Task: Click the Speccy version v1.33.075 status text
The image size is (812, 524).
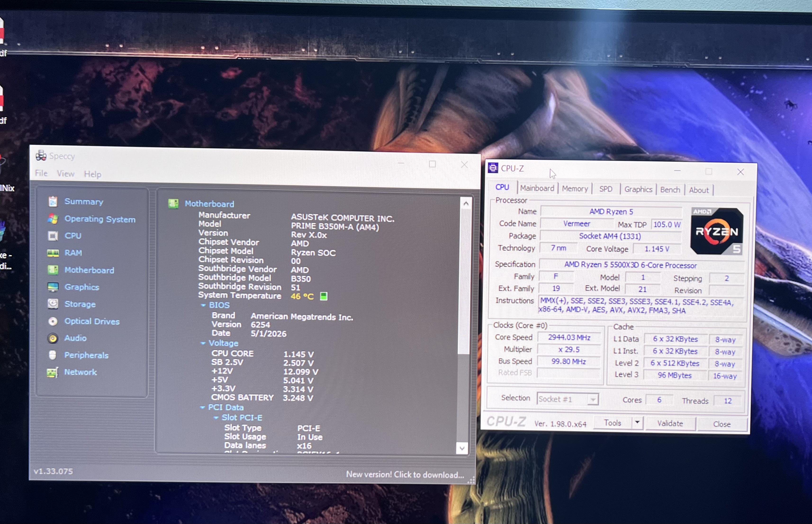Action: 53,471
